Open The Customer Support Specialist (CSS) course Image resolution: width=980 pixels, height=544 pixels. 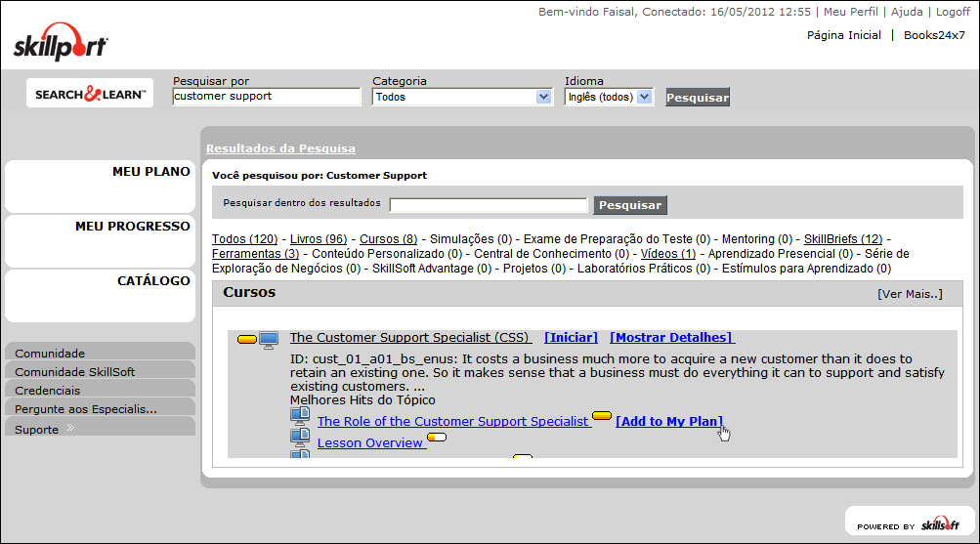(x=409, y=337)
